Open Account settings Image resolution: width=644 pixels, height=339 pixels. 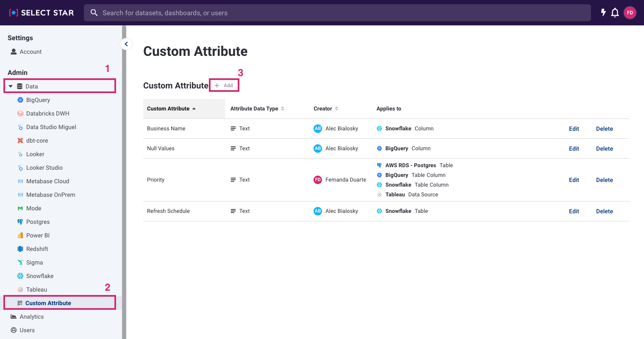31,52
